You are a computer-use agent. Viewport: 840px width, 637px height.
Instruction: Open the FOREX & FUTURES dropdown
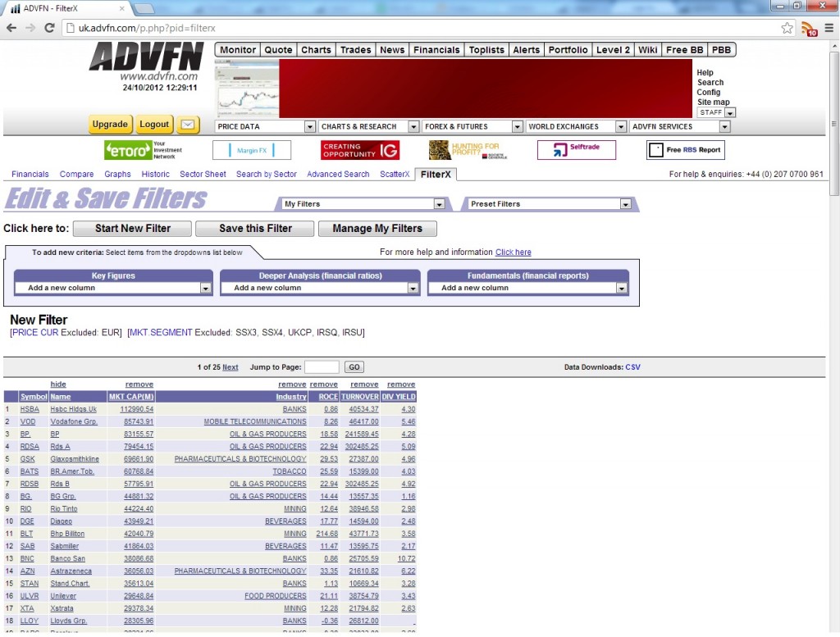click(472, 126)
